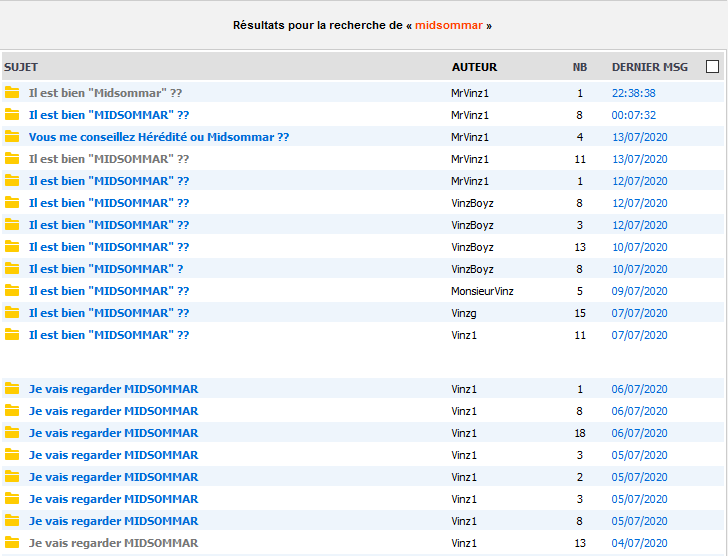Click last message time 00:07:32
Image resolution: width=728 pixels, height=556 pixels.
(633, 115)
